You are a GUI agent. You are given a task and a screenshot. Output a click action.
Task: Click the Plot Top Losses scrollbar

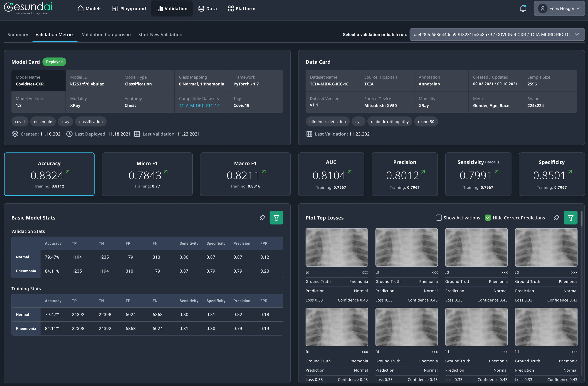(x=581, y=219)
